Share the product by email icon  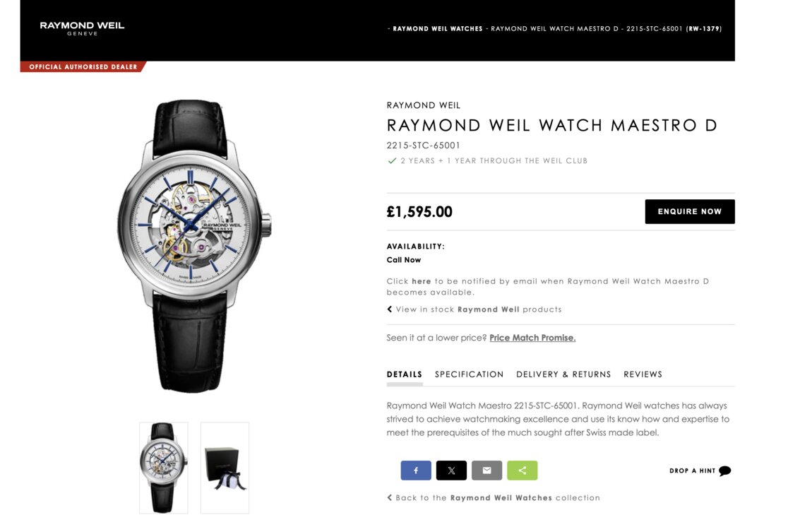[x=486, y=471]
